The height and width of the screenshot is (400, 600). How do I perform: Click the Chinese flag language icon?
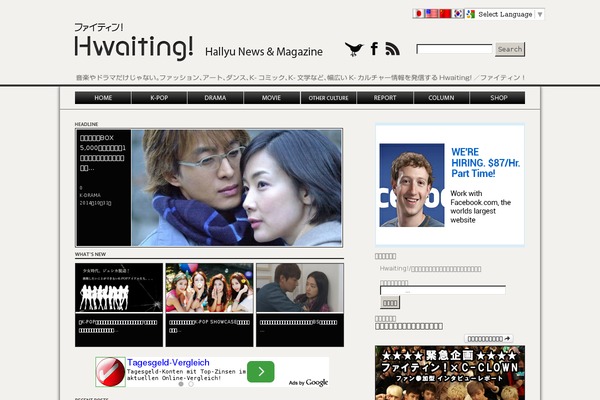coord(445,14)
